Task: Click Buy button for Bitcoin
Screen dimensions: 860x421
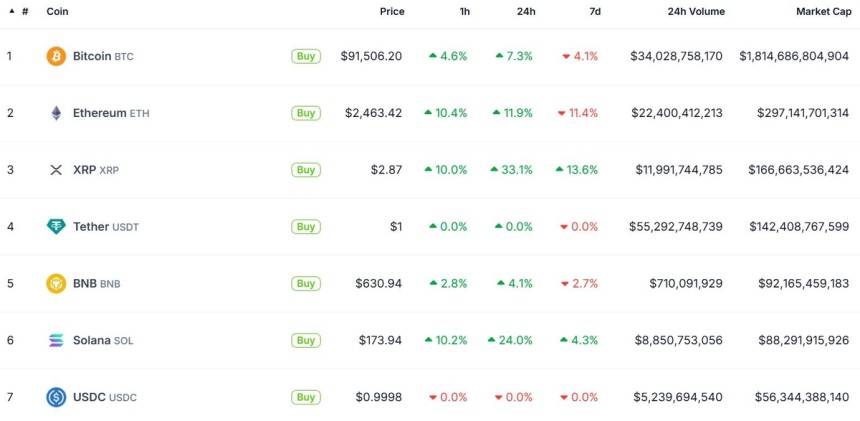Action: (305, 56)
